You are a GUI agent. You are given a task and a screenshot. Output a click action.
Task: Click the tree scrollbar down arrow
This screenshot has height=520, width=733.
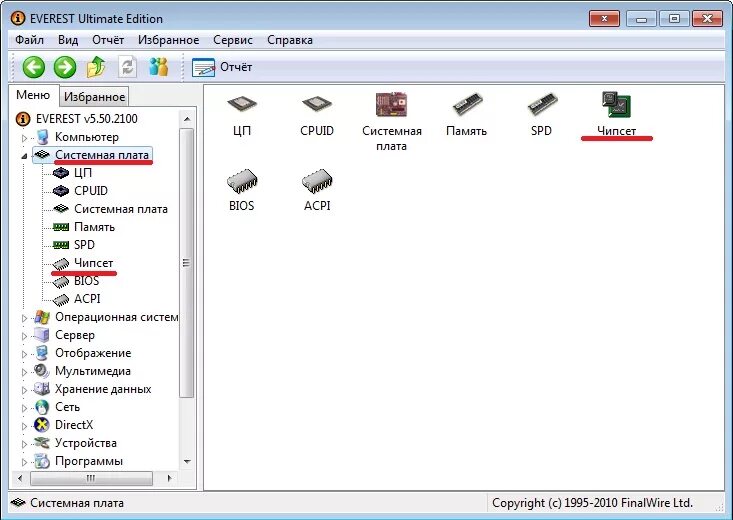[187, 462]
